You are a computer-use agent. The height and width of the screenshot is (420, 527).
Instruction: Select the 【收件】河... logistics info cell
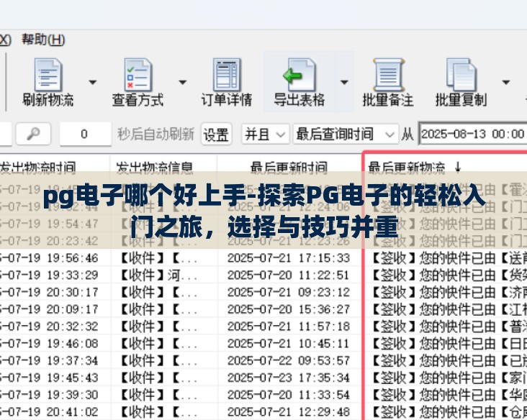158,275
